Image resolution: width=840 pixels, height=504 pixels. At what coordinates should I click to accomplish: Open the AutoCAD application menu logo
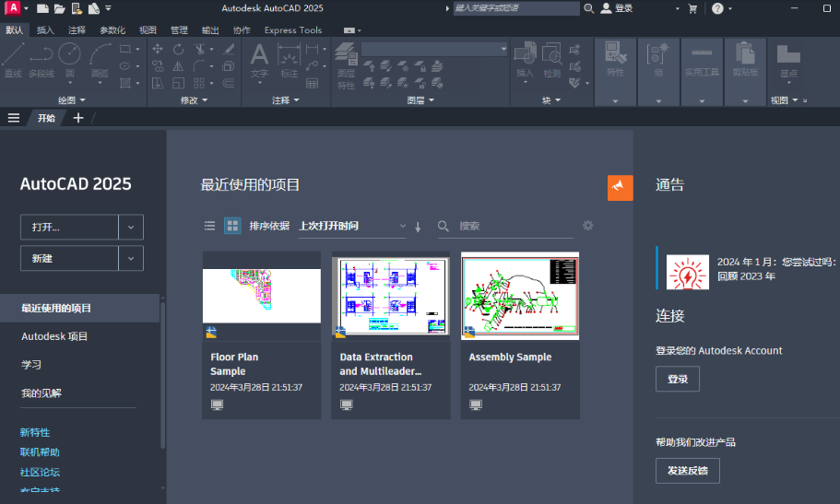pyautogui.click(x=13, y=8)
